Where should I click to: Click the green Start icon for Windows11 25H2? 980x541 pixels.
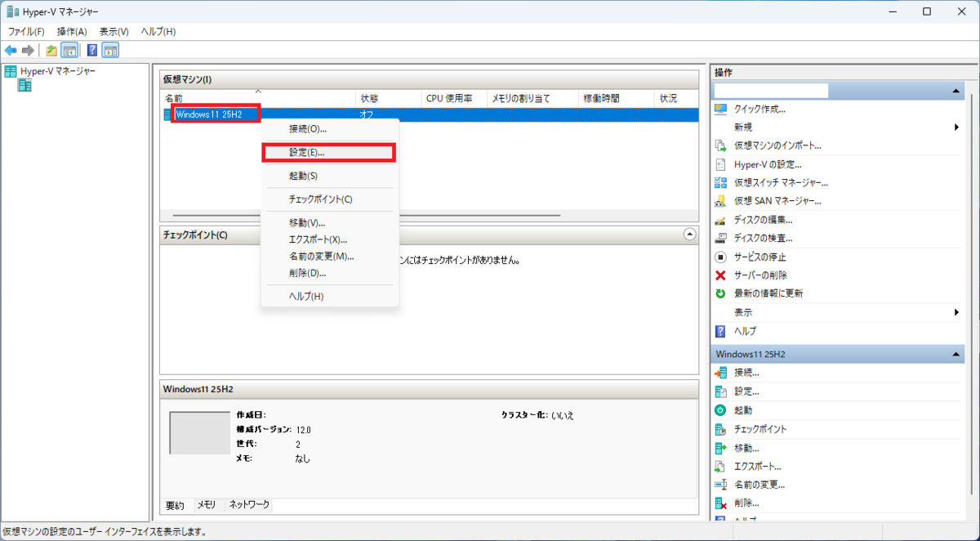pos(720,410)
